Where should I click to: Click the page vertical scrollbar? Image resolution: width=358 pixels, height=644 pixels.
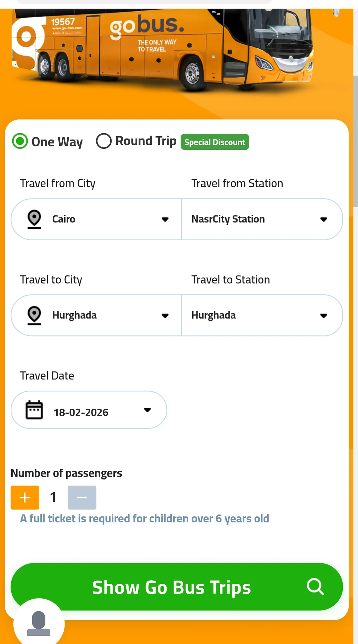pos(356,141)
